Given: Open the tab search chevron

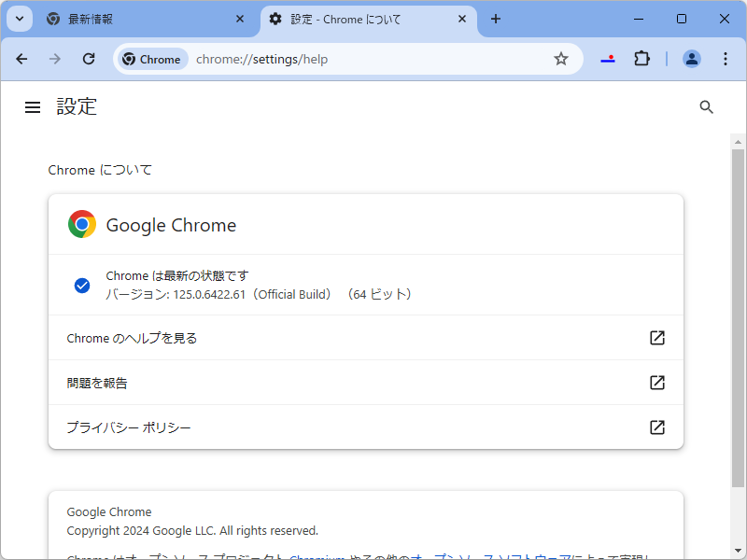Looking at the screenshot, I should 19,19.
